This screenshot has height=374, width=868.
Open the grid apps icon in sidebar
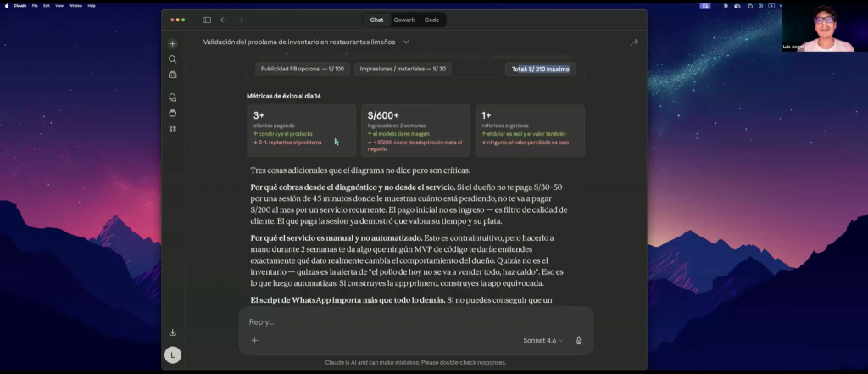pyautogui.click(x=173, y=129)
